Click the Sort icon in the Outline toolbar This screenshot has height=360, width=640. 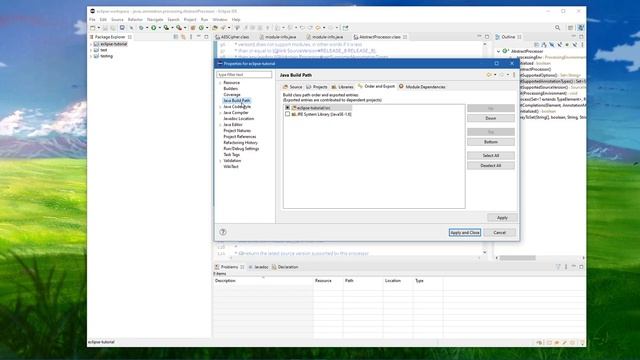(x=544, y=44)
